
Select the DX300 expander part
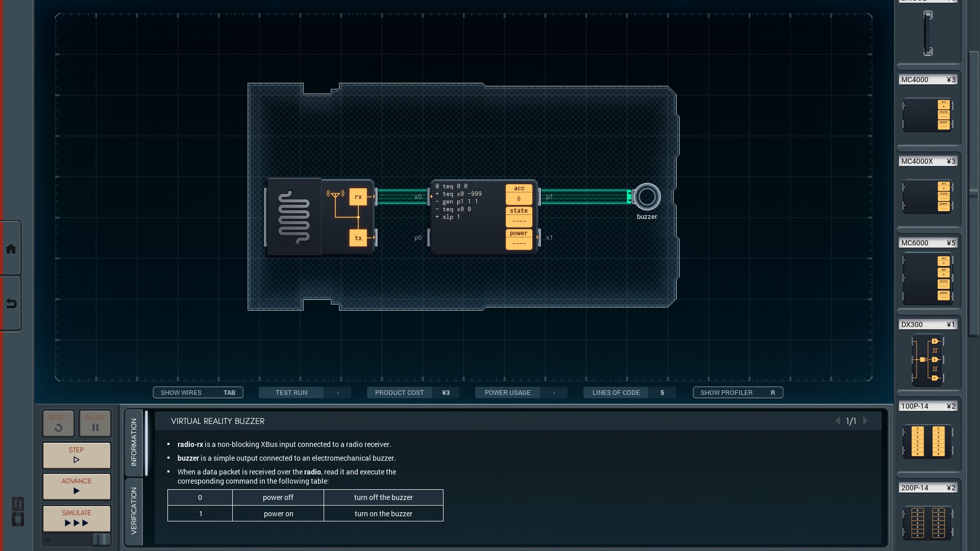pyautogui.click(x=927, y=360)
